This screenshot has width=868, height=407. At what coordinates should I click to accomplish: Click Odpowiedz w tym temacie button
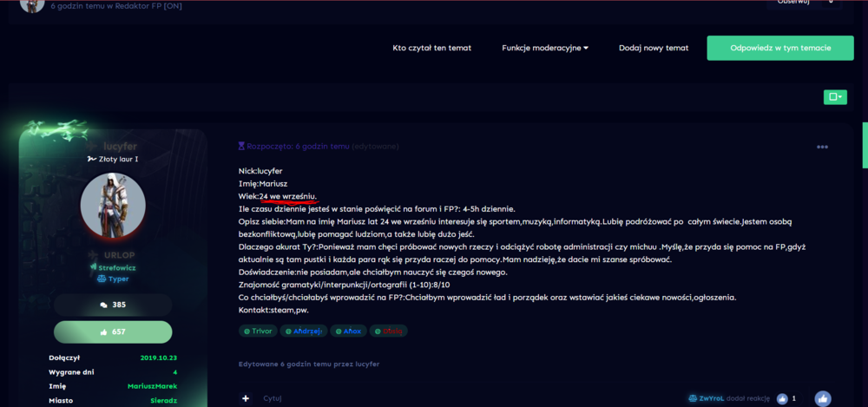point(780,49)
